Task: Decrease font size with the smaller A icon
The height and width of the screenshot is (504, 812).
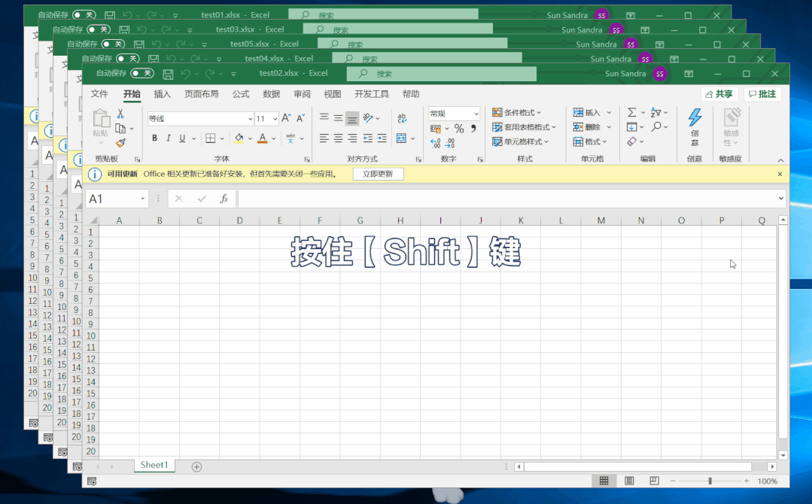Action: pyautogui.click(x=300, y=119)
